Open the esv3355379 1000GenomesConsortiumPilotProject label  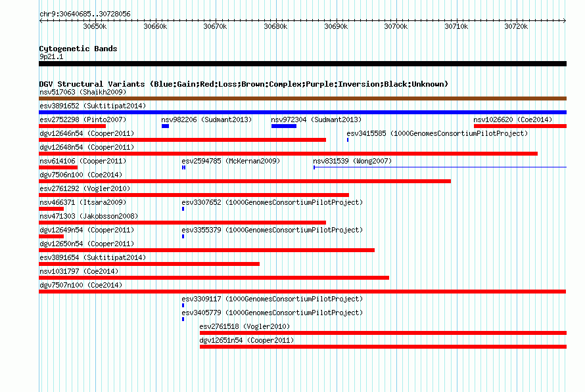pos(272,230)
